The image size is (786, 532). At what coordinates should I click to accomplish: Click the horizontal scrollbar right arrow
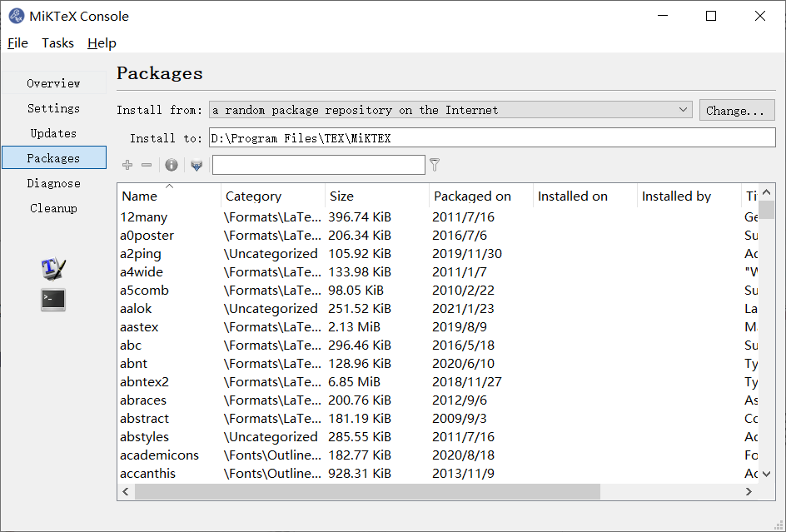coord(749,491)
